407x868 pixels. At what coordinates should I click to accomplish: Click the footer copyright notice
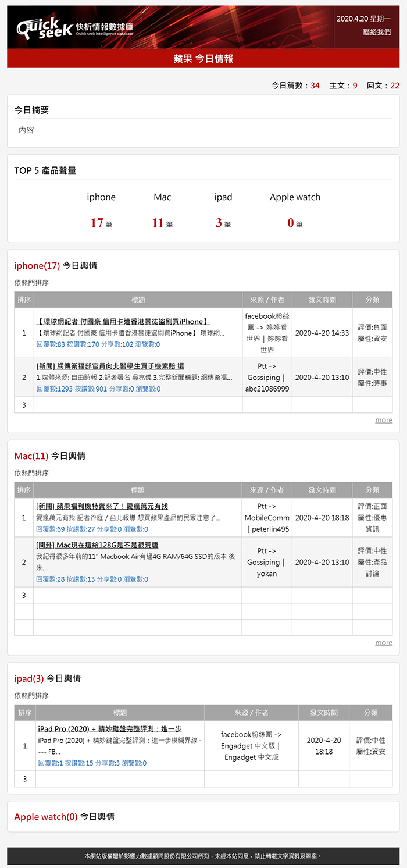(x=203, y=856)
